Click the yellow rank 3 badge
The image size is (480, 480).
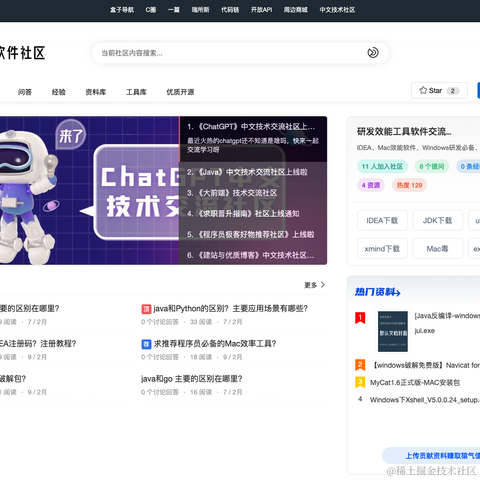point(360,382)
